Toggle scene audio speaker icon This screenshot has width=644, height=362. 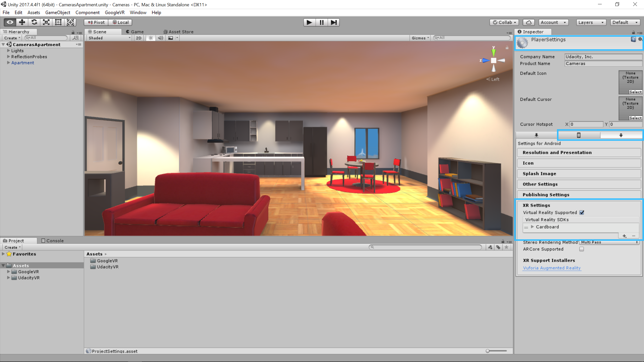(160, 38)
